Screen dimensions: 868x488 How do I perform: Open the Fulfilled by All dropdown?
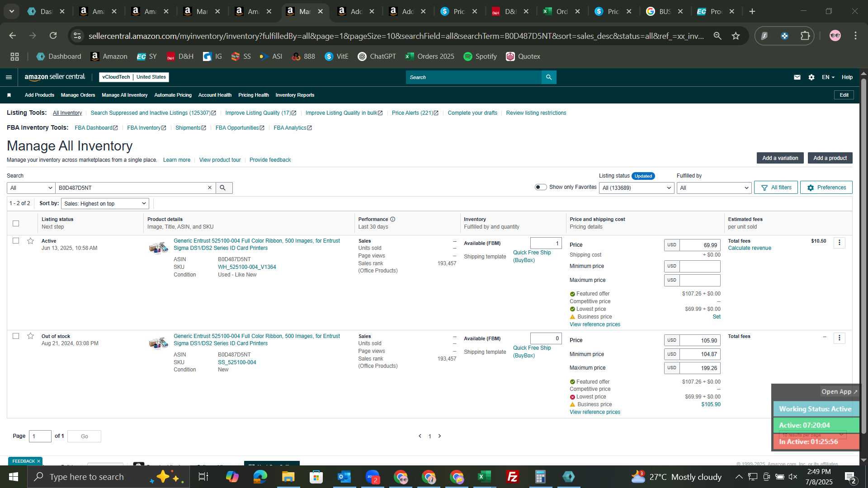click(714, 188)
